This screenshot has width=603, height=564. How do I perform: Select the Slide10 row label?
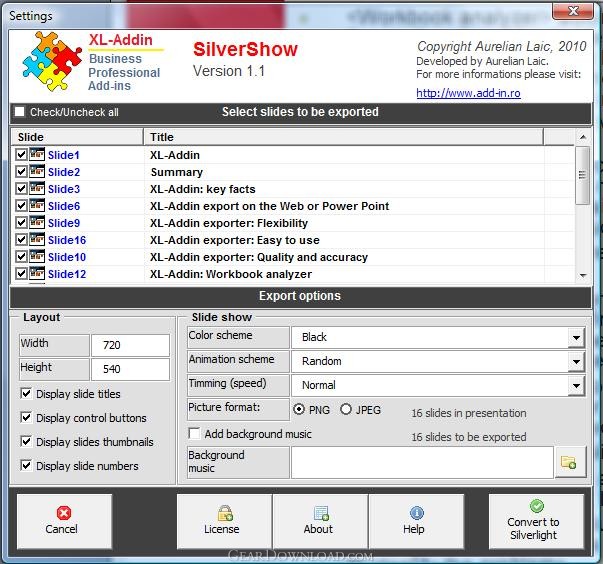[x=67, y=257]
